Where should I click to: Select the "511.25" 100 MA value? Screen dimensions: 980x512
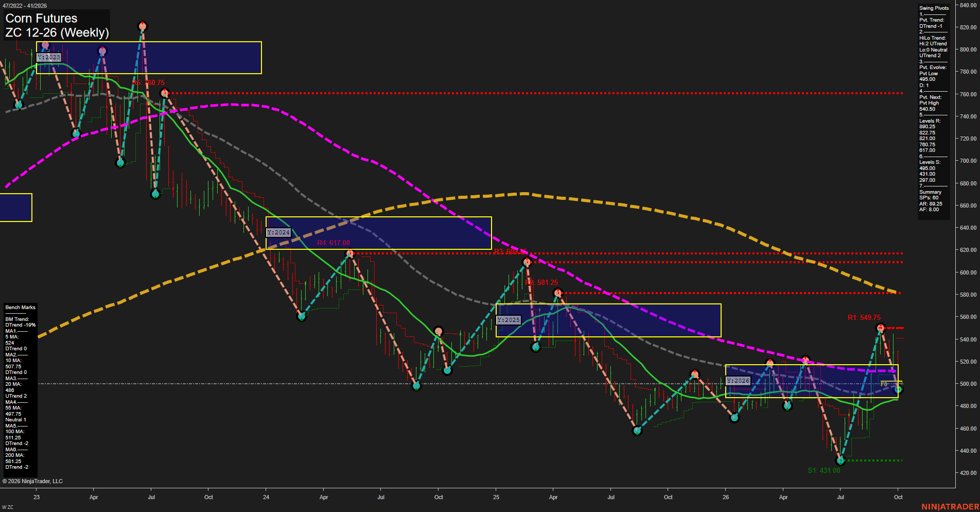[13, 438]
